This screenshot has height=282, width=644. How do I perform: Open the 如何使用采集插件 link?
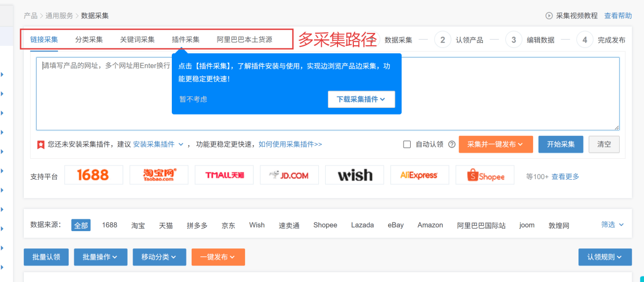(x=290, y=145)
